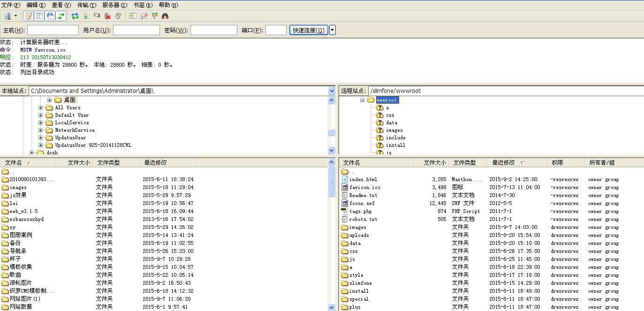
Task: Select the uploads folder icon in remote list
Action: pos(345,235)
